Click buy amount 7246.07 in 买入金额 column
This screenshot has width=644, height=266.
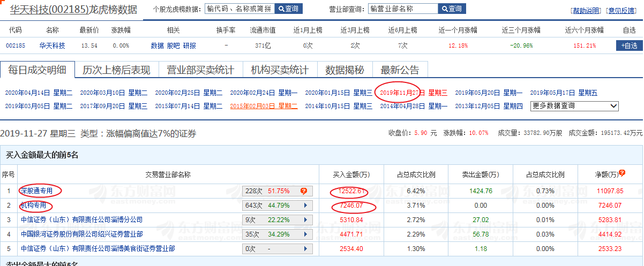click(x=351, y=205)
